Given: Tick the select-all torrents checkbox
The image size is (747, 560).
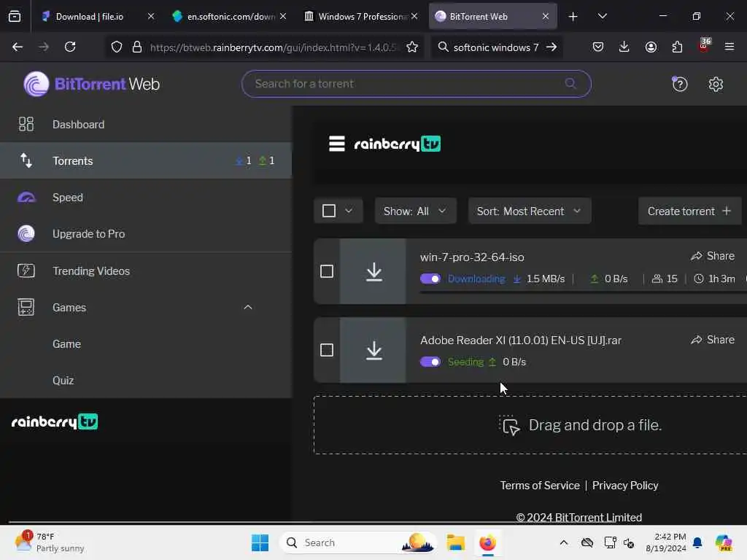Looking at the screenshot, I should [329, 211].
